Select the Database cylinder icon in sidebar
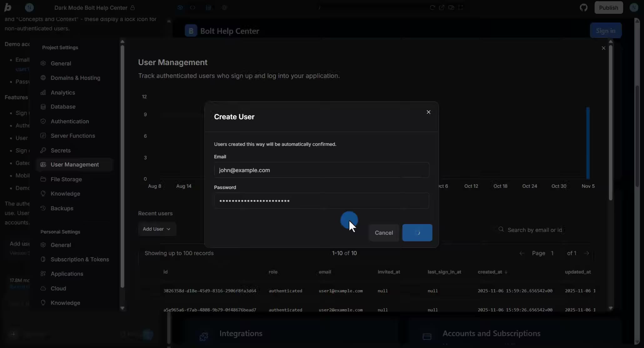 coord(43,107)
